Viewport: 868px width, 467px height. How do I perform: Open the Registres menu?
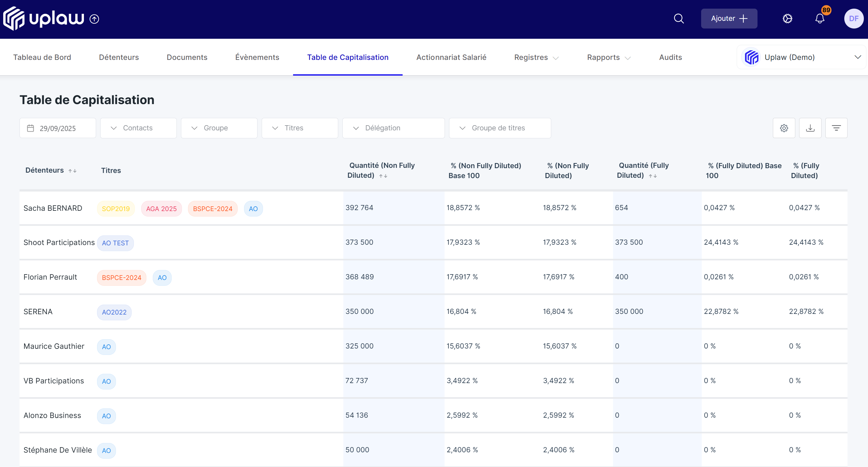[536, 57]
